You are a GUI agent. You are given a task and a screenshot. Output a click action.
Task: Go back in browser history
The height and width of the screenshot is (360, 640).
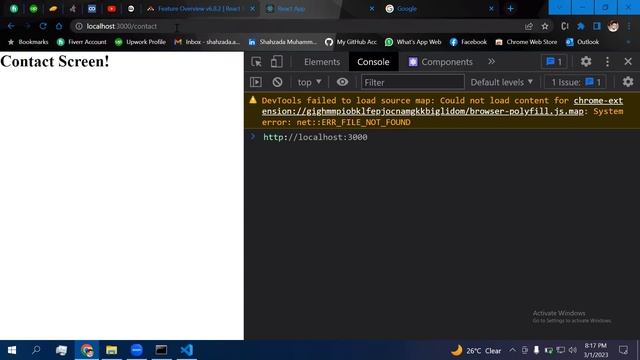point(11,26)
